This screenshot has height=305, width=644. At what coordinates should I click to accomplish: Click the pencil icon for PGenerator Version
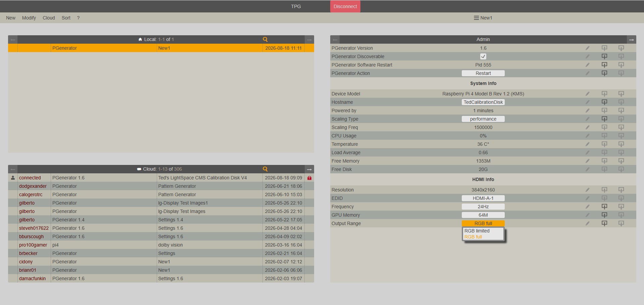(588, 48)
